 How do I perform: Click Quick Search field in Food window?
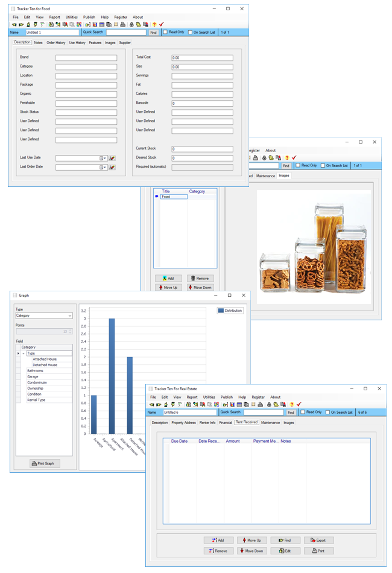(126, 32)
